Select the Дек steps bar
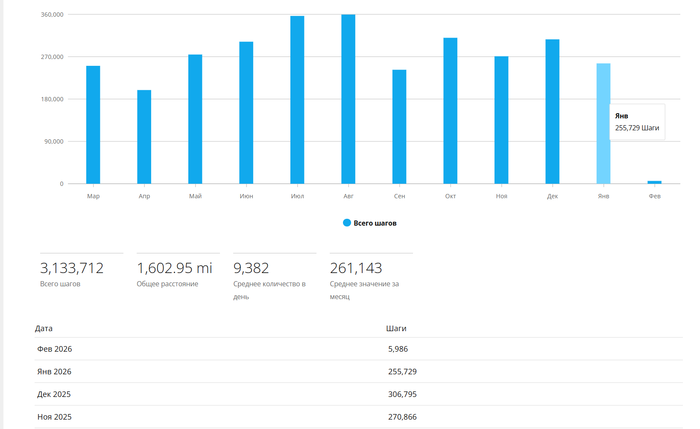Viewport: 700px width, 429px height. coord(552,111)
